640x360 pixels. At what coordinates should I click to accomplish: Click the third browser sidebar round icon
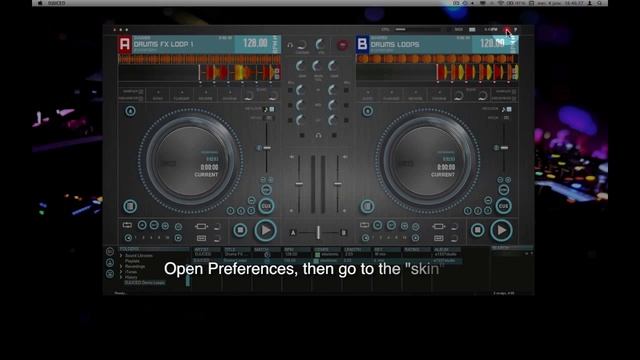click(110, 274)
